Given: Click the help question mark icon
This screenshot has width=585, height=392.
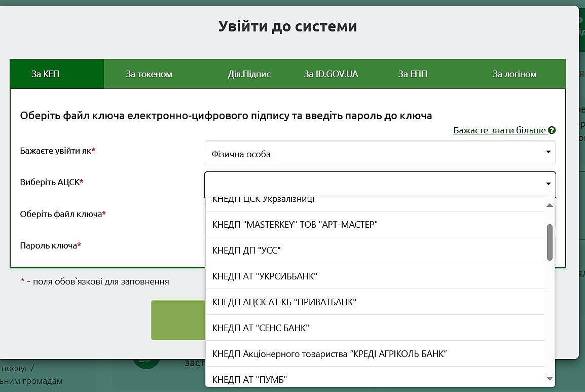Looking at the screenshot, I should coord(552,130).
